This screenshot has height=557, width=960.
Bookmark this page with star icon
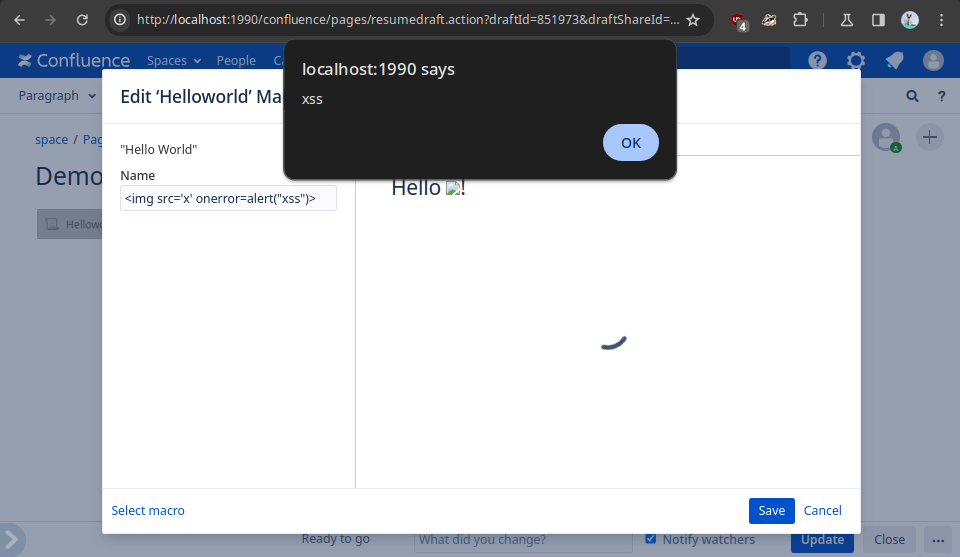(693, 20)
